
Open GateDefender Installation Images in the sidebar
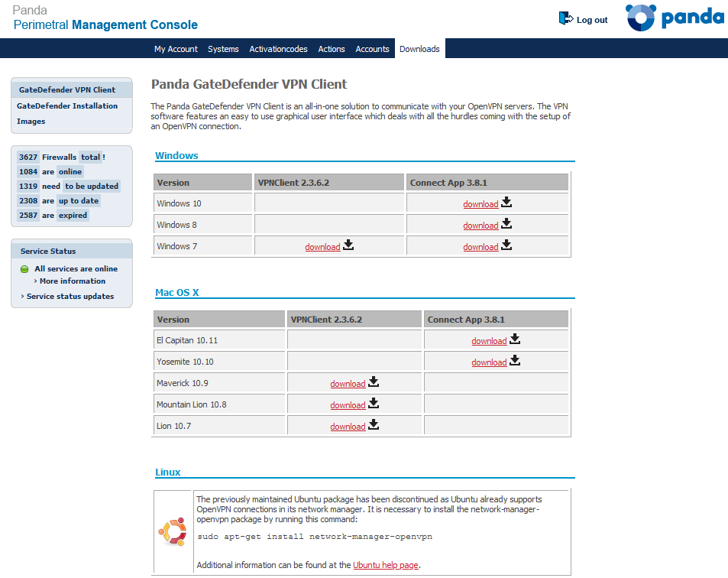pyautogui.click(x=67, y=113)
